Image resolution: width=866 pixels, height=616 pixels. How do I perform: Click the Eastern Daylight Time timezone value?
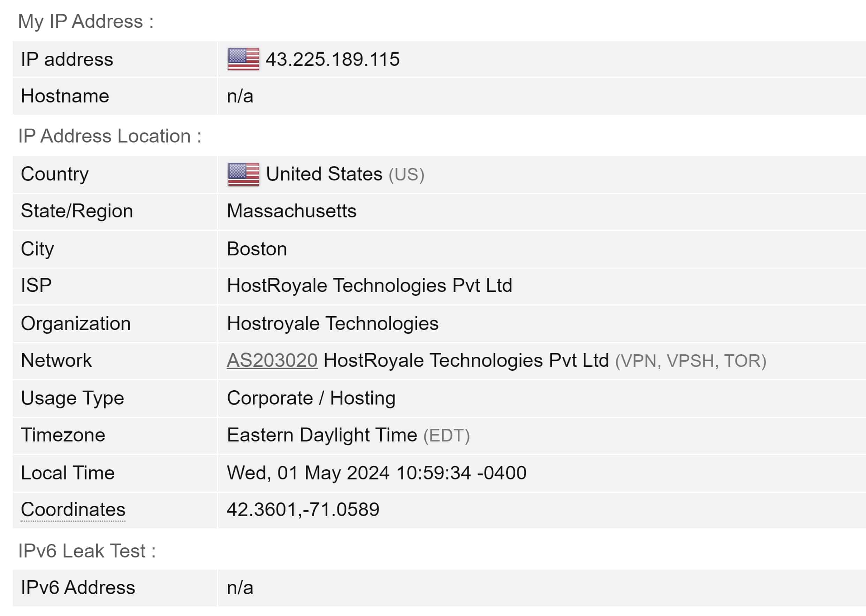point(322,435)
